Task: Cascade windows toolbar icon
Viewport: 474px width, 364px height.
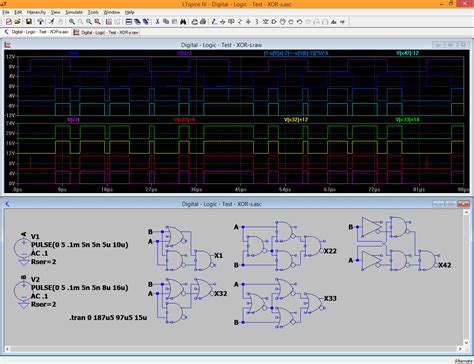Action: (137, 22)
